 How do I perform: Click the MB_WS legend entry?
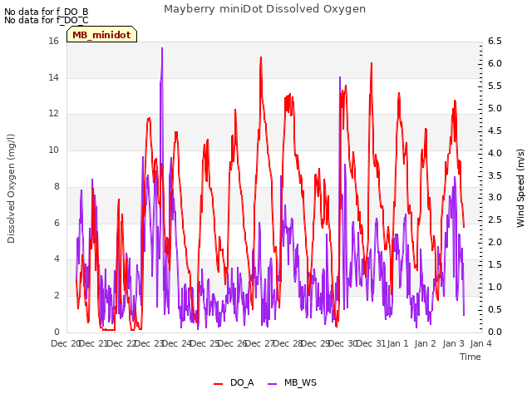tap(292, 383)
